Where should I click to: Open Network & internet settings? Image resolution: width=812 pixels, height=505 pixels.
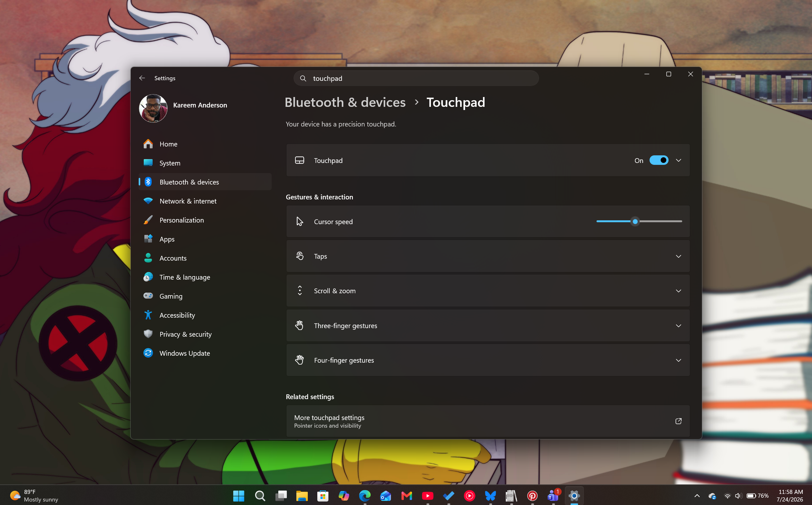205,201
